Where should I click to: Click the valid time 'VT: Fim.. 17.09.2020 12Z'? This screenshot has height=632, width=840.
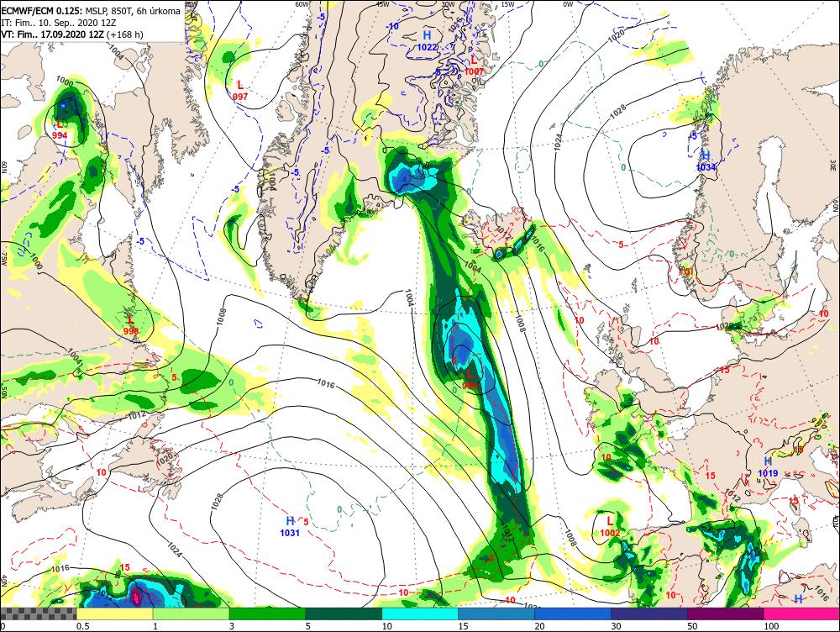[52, 34]
